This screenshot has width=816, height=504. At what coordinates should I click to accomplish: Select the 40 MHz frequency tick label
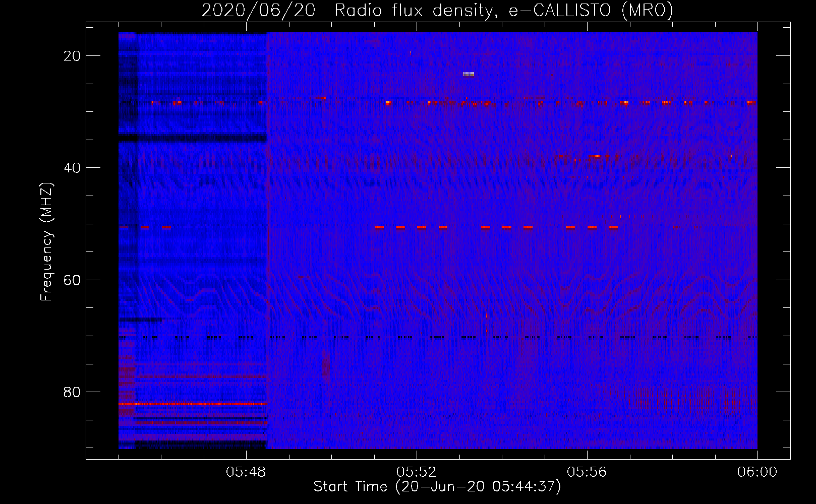pos(72,168)
